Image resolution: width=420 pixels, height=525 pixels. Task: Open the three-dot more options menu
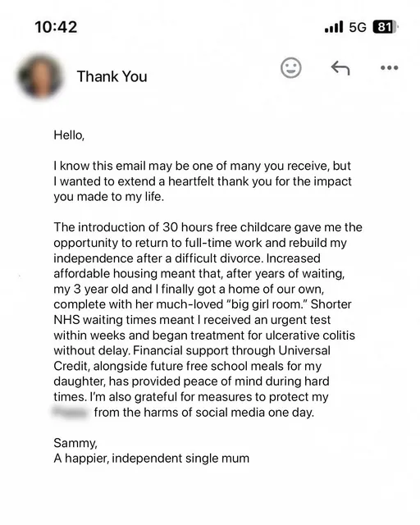[389, 67]
